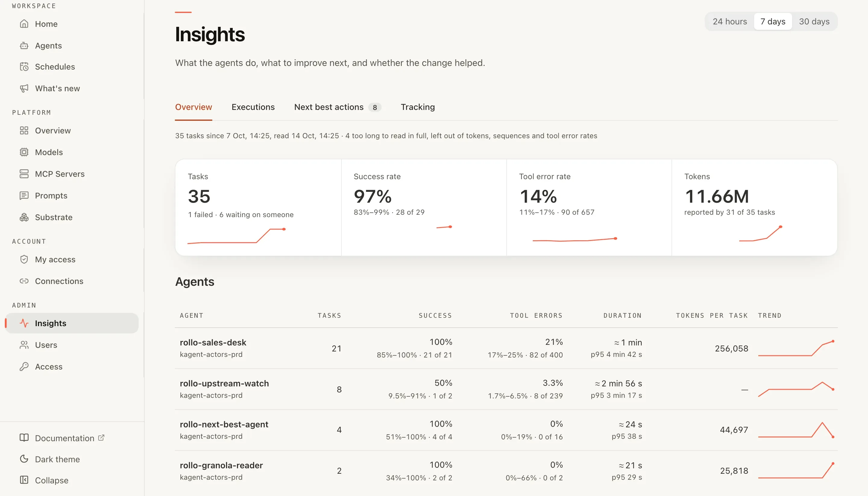
Task: Click the external link icon beside Documentation
Action: tap(101, 438)
